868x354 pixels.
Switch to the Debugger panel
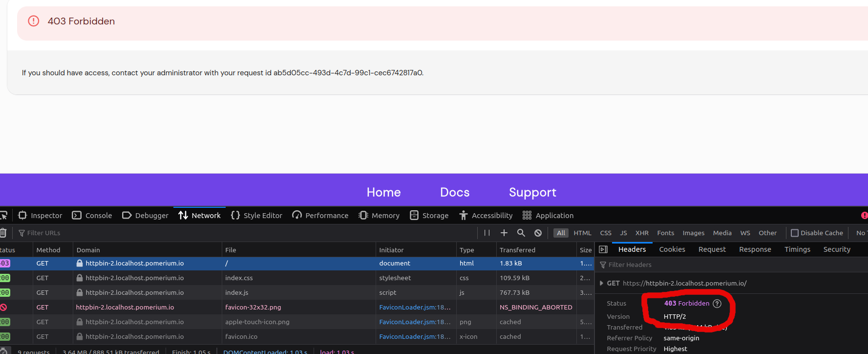click(145, 215)
